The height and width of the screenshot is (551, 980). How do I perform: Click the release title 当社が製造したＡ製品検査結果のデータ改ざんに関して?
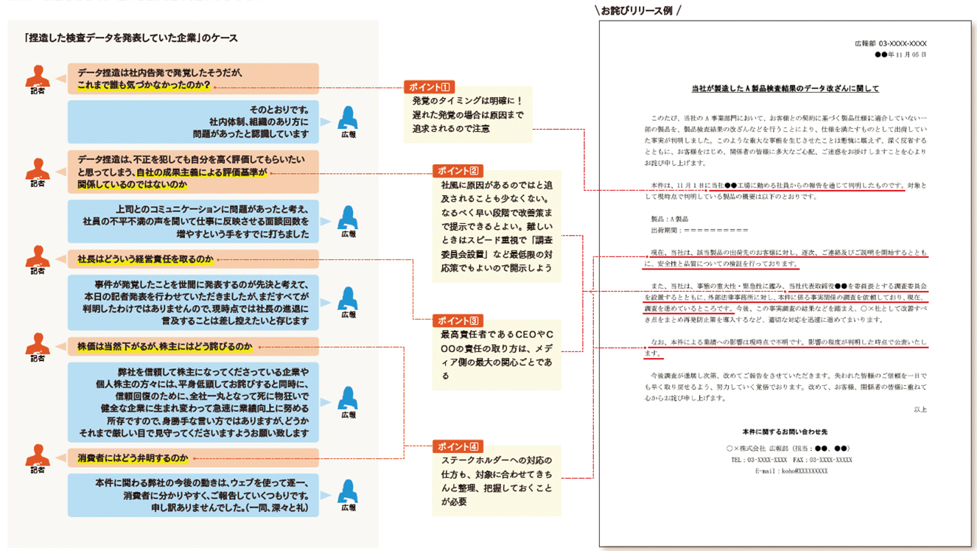[x=785, y=89]
